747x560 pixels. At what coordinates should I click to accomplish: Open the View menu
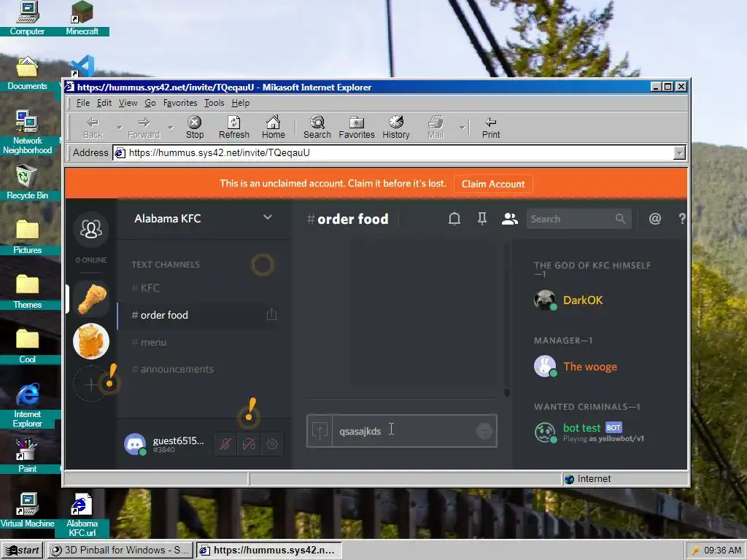[x=128, y=103]
